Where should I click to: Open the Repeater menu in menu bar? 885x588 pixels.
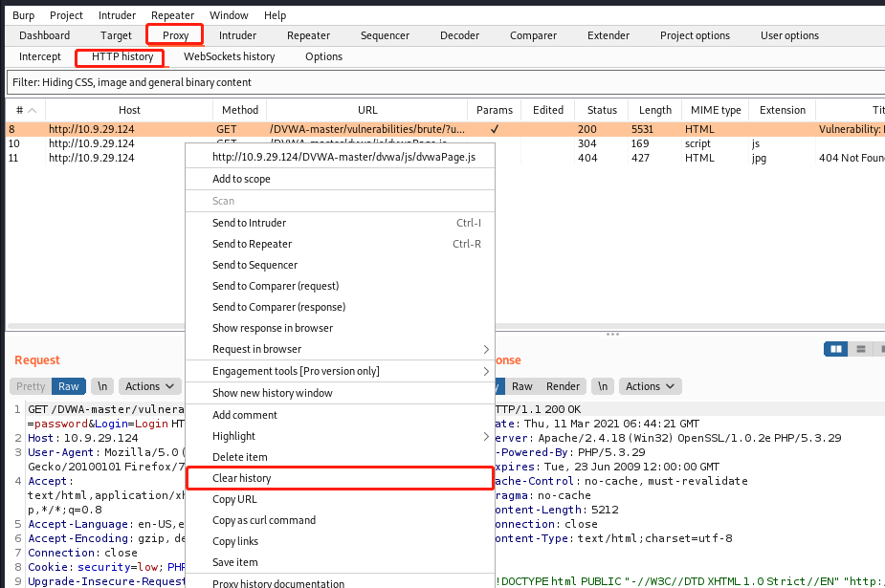point(172,15)
